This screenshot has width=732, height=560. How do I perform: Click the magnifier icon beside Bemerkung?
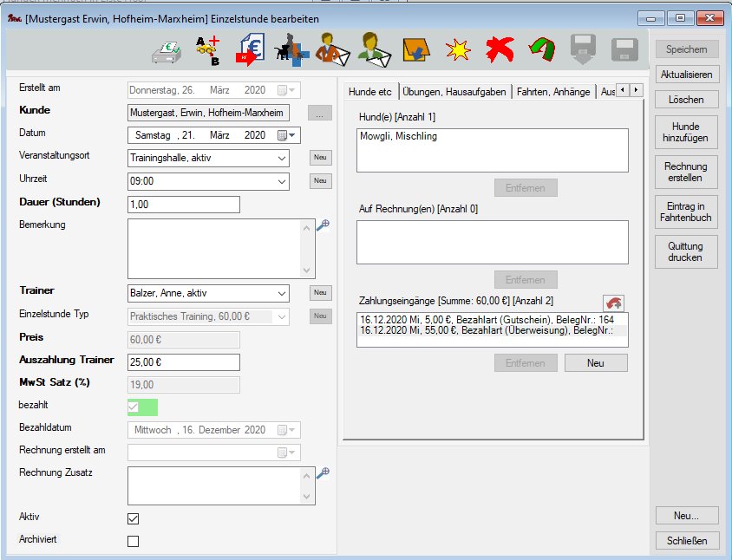click(x=324, y=225)
